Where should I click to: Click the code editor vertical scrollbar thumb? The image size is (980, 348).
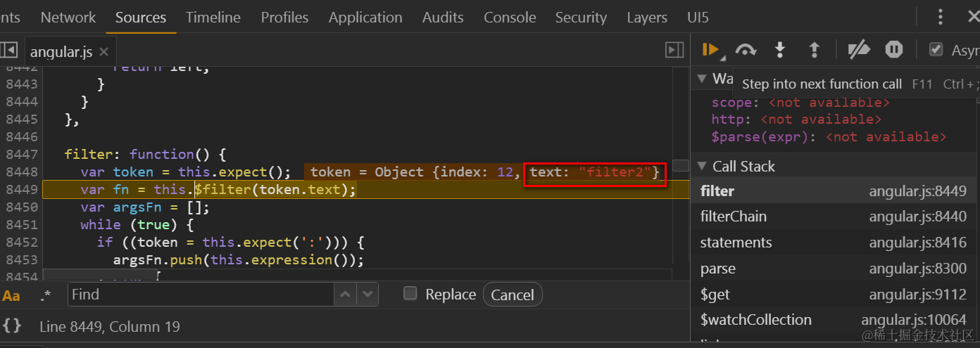coord(681,166)
